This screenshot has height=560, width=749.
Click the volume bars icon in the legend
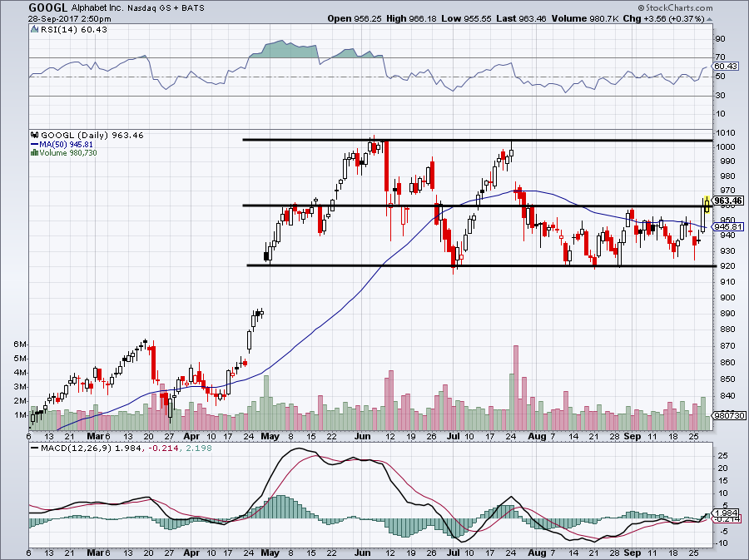pos(34,153)
